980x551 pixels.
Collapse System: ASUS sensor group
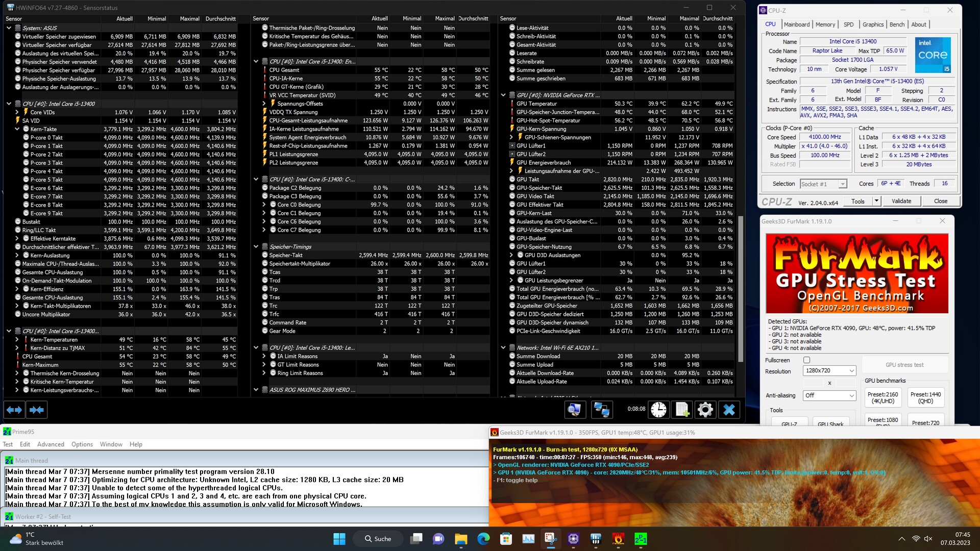coord(9,28)
